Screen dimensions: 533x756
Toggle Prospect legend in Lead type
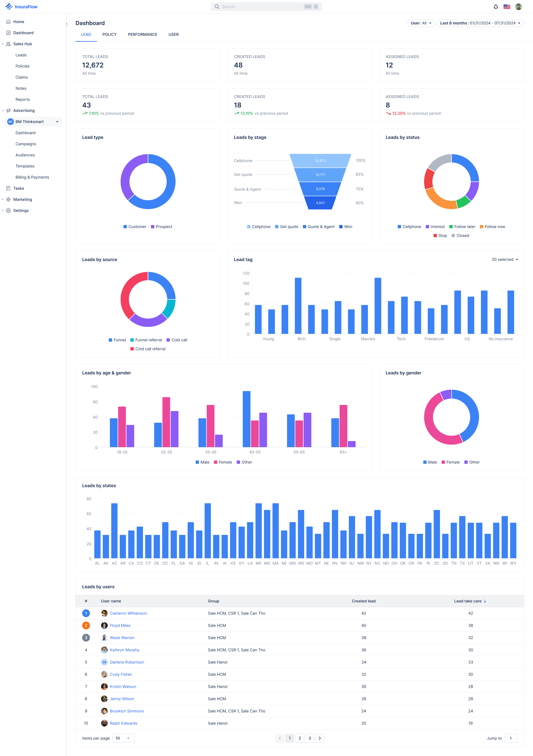point(162,226)
